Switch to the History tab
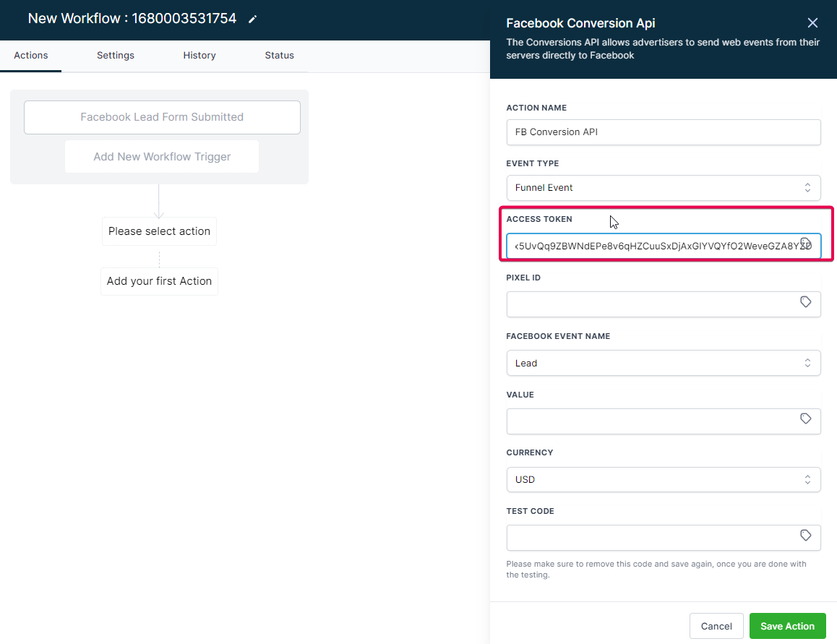 click(199, 56)
